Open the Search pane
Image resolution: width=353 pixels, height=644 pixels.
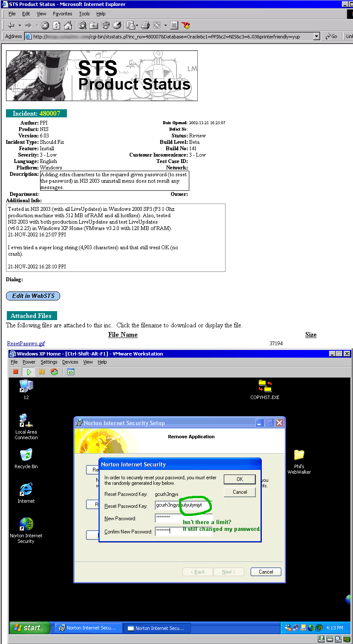pos(82,25)
